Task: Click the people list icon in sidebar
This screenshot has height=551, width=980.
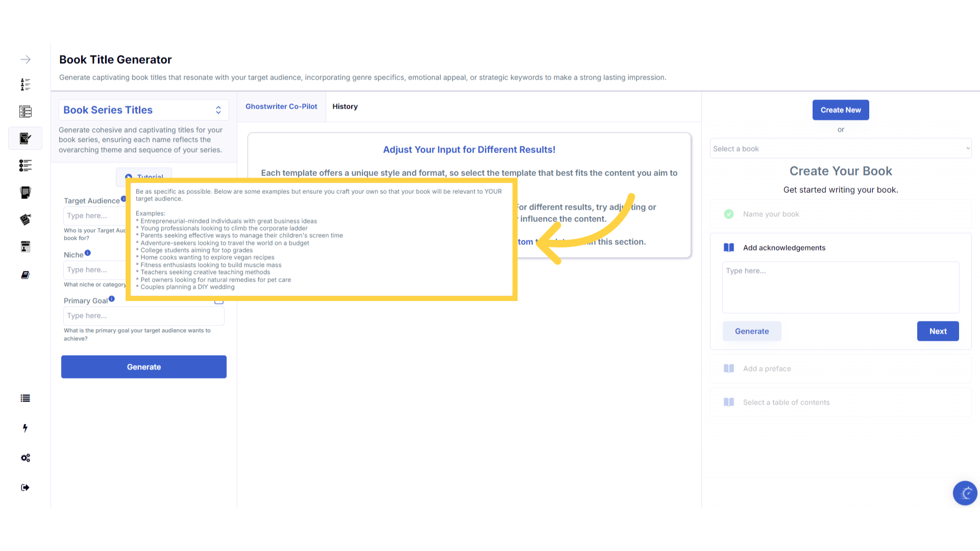Action: tap(26, 84)
